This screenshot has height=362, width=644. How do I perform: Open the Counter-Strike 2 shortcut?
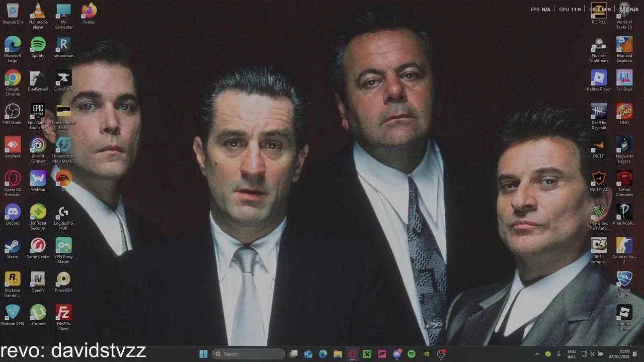click(624, 251)
